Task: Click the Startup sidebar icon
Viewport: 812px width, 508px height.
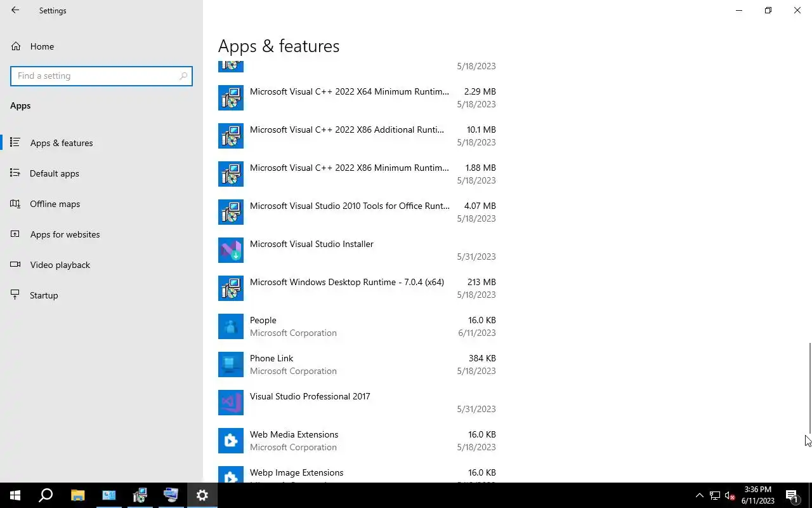Action: click(15, 295)
